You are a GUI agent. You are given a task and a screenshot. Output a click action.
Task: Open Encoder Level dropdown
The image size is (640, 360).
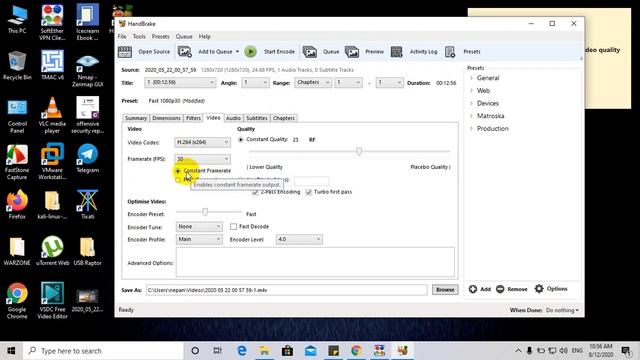pos(299,239)
